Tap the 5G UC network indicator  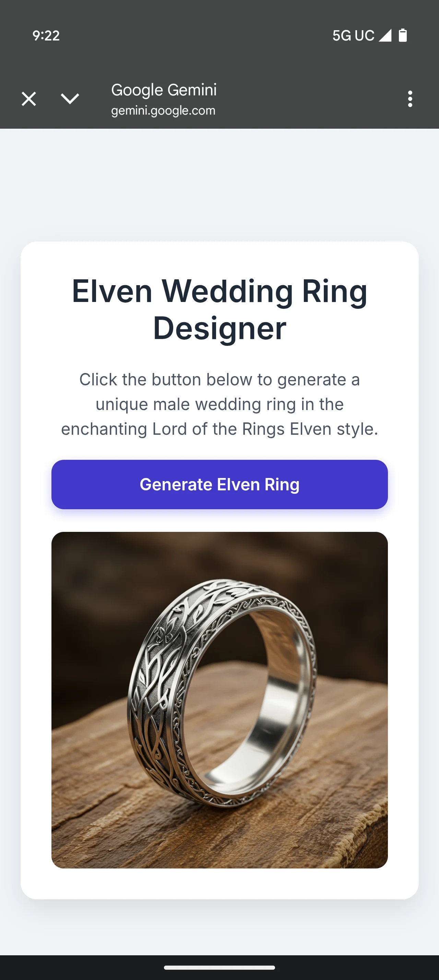pyautogui.click(x=354, y=35)
